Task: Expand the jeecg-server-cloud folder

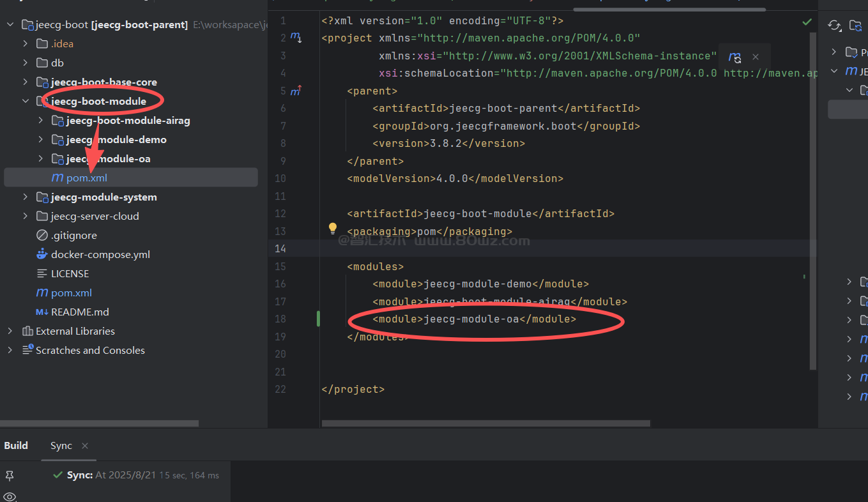Action: click(26, 216)
